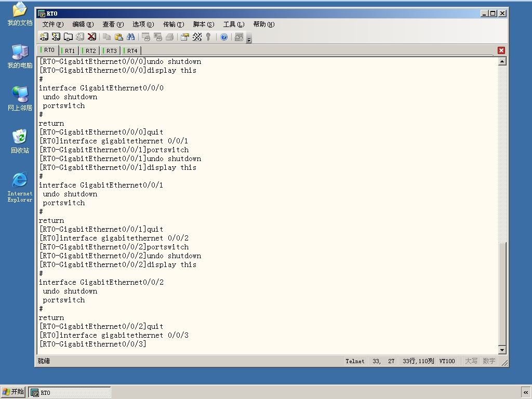Screen dimensions: 532x399
Task: Click the Keymap Editor icon
Action: point(197,37)
